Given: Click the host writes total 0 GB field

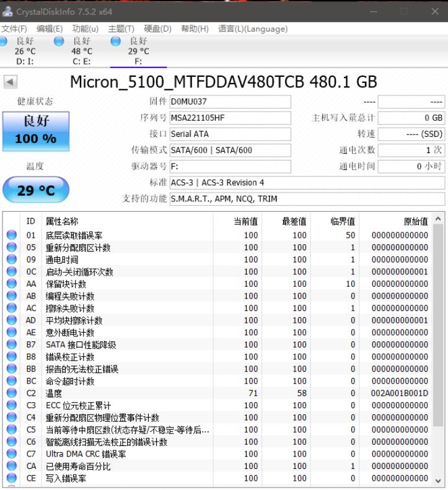Looking at the screenshot, I should (x=411, y=118).
